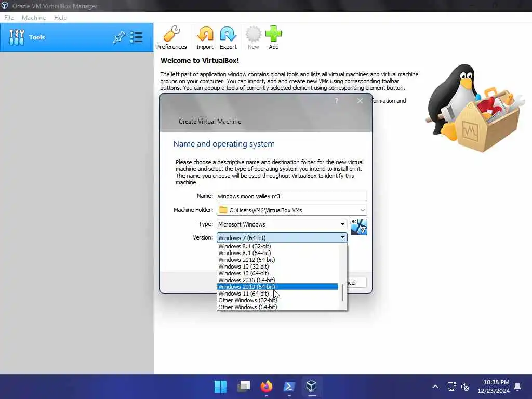Viewport: 532px width, 399px height.
Task: Open PowerShell from the taskbar
Action: [289, 387]
